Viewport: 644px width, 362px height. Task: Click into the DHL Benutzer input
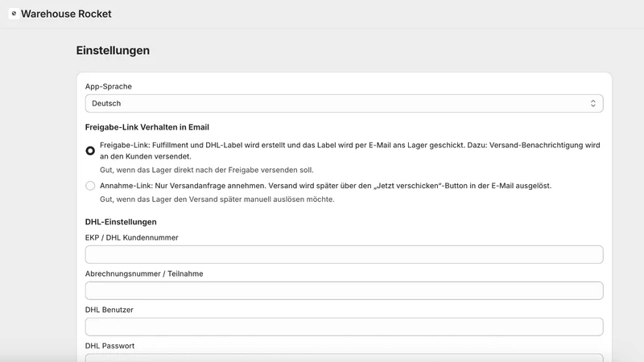pyautogui.click(x=345, y=327)
